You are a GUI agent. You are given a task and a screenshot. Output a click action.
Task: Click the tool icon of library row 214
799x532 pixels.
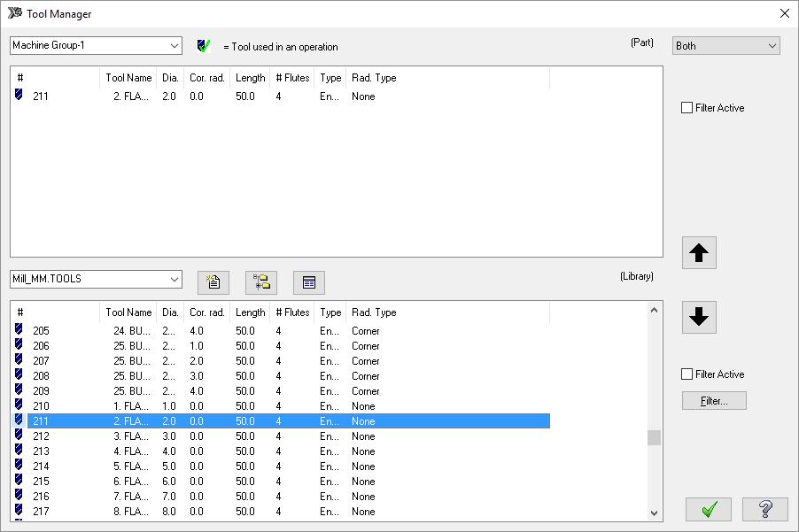(19, 465)
